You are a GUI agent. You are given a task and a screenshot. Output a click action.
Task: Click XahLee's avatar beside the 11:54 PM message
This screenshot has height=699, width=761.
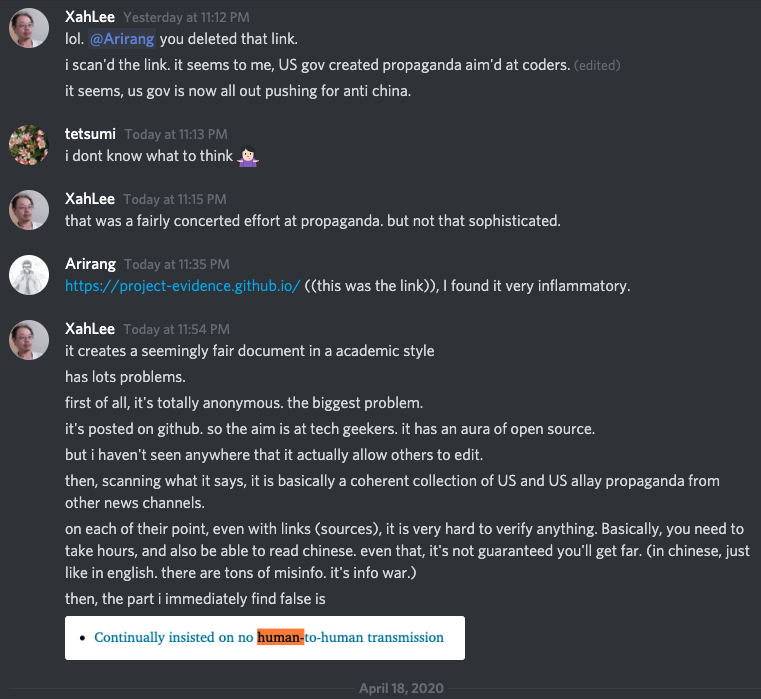(29, 340)
